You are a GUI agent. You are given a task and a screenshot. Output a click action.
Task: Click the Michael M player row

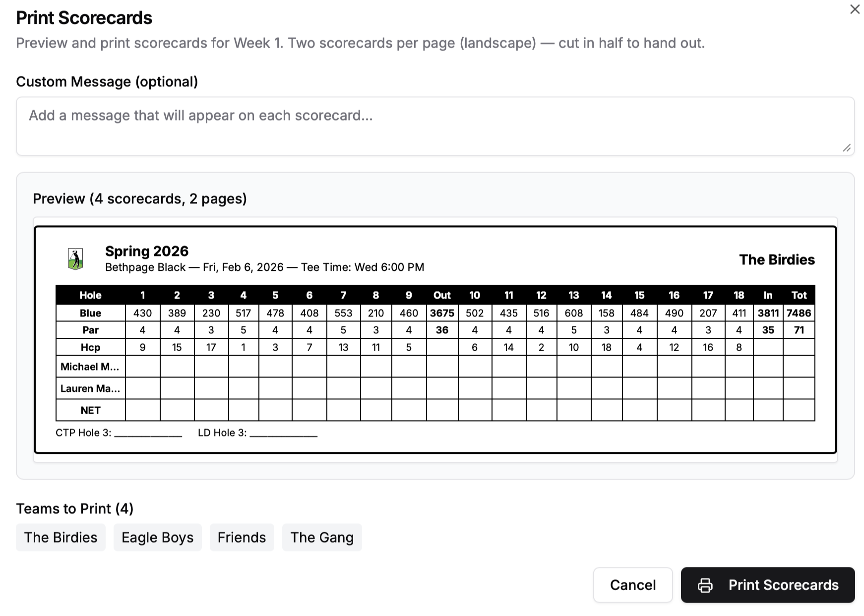[x=91, y=367]
